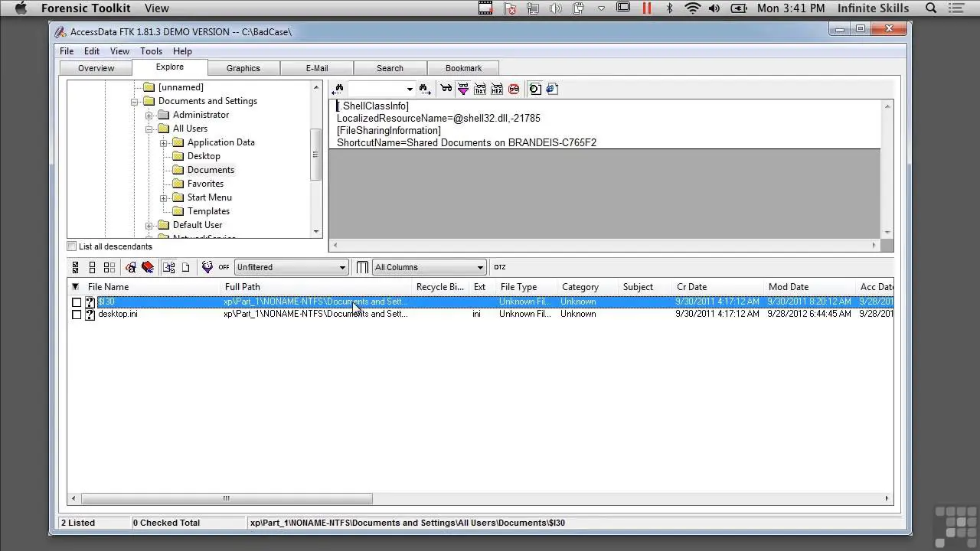Check the box for file $I30
The width and height of the screenshot is (980, 551).
pos(77,302)
